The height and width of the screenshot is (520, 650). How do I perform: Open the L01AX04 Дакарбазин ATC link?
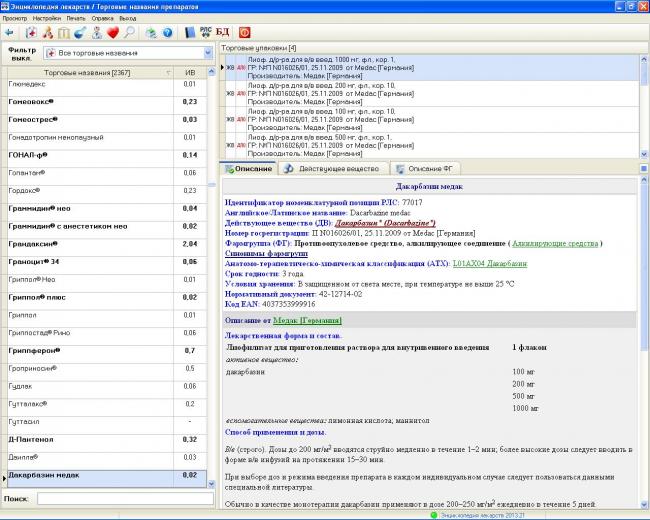pyautogui.click(x=490, y=263)
